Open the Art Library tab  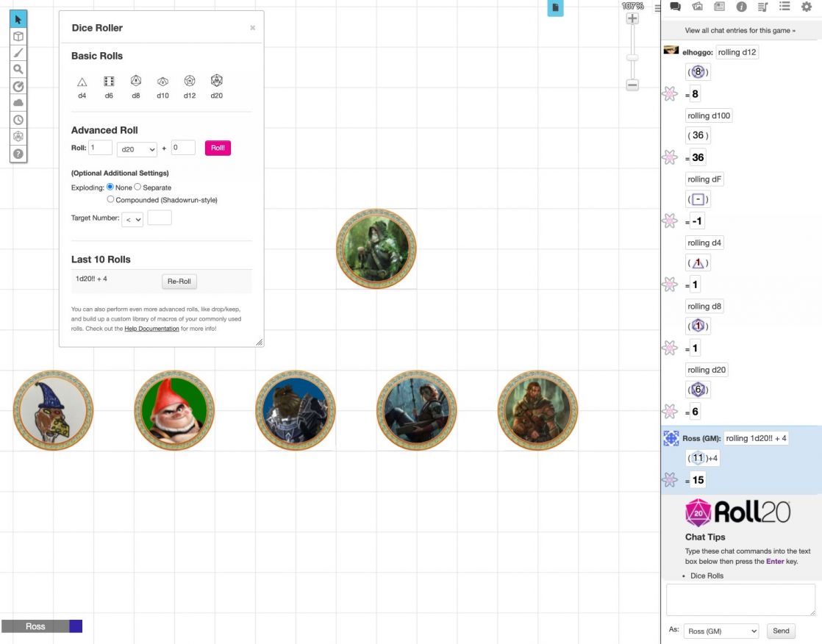pos(697,7)
